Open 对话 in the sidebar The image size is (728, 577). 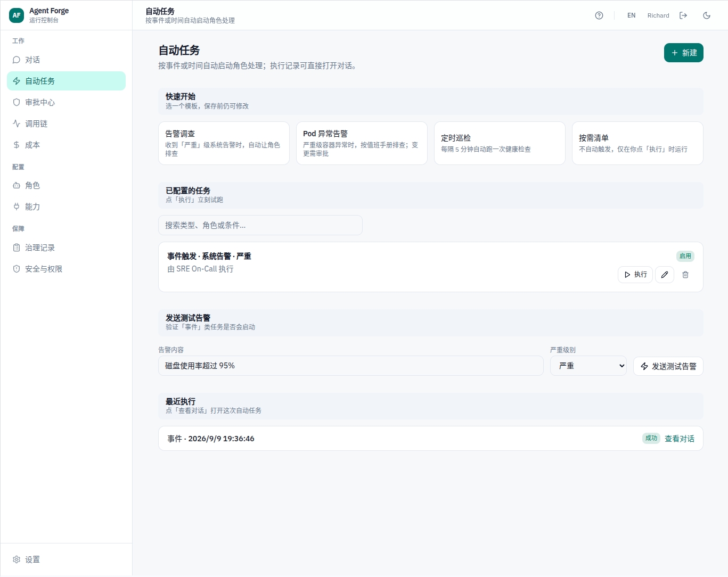[66, 60]
